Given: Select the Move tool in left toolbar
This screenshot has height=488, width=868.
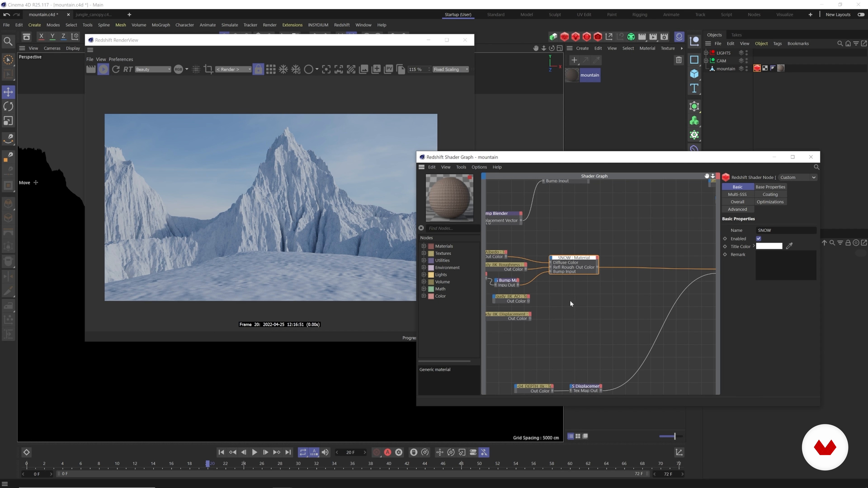Looking at the screenshot, I should pos(8,92).
